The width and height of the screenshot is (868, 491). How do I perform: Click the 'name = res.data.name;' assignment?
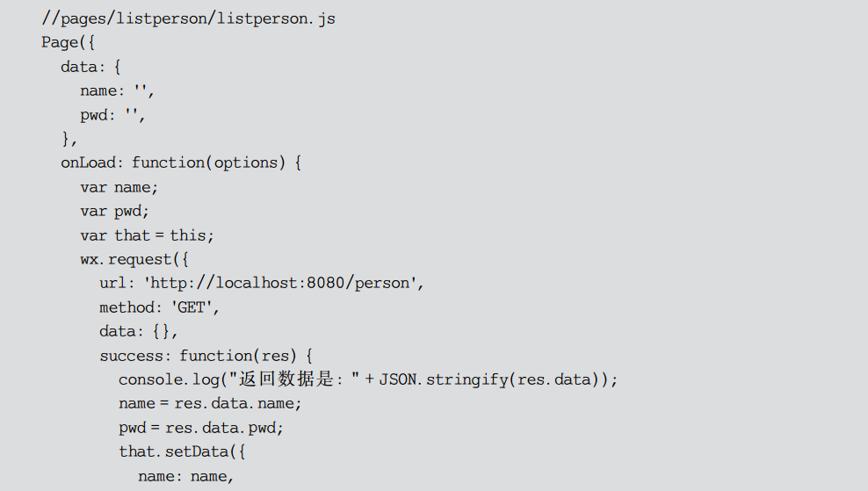(x=210, y=403)
